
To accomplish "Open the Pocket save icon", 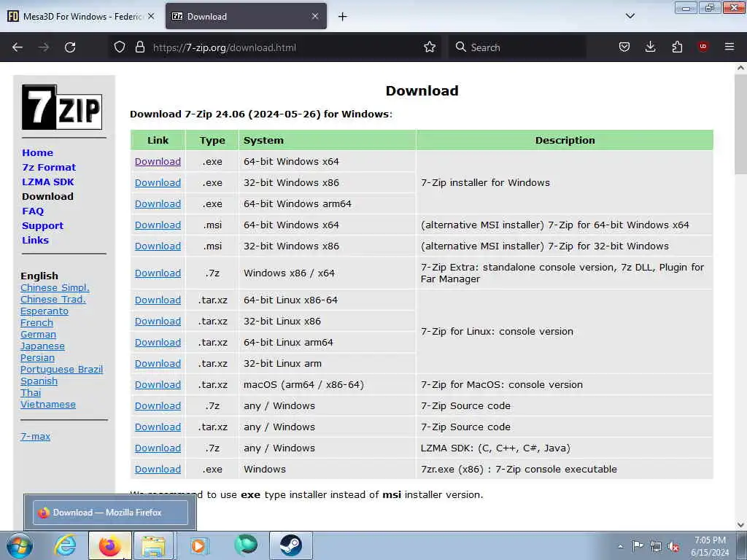I will pos(624,47).
